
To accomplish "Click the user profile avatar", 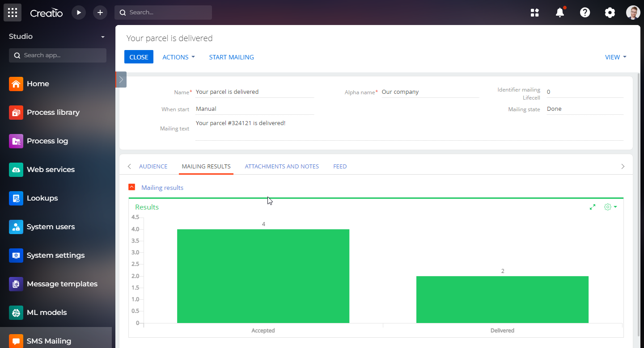I will pos(633,13).
